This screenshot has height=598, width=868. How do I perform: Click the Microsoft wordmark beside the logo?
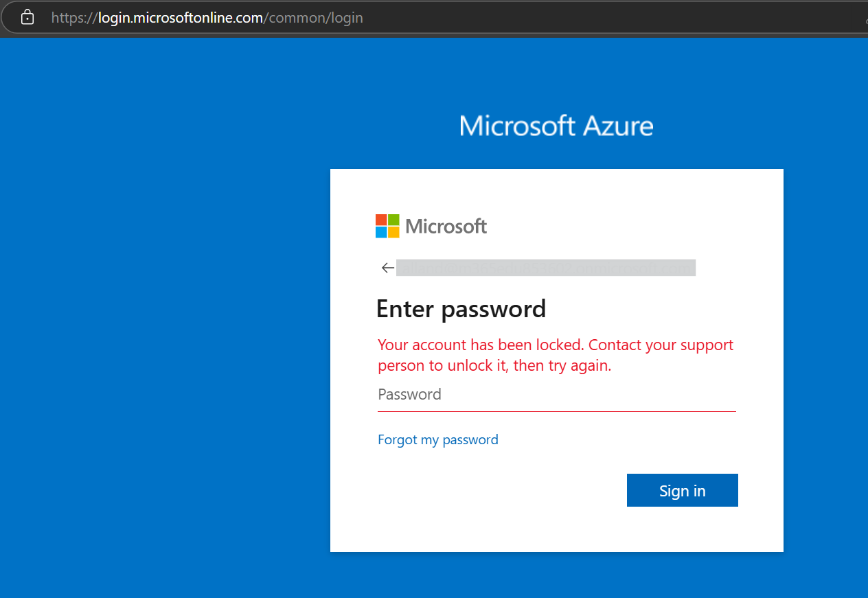446,226
